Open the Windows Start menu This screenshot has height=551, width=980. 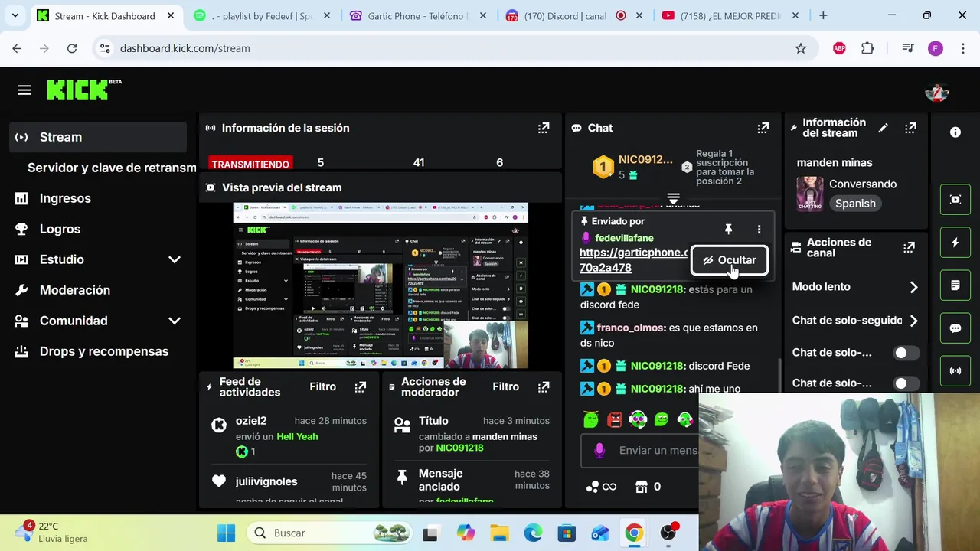(x=227, y=533)
